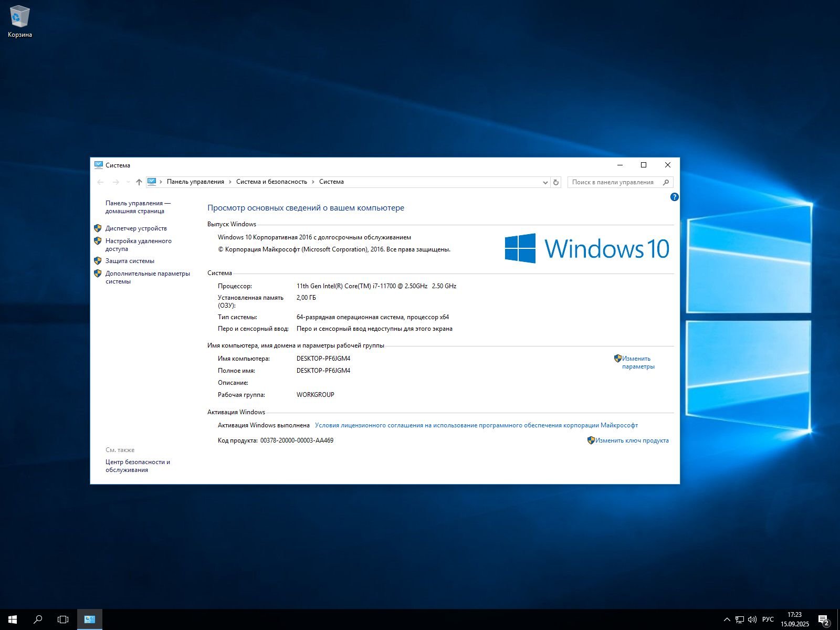Show hidden system tray icons
This screenshot has height=630, width=840.
[727, 619]
